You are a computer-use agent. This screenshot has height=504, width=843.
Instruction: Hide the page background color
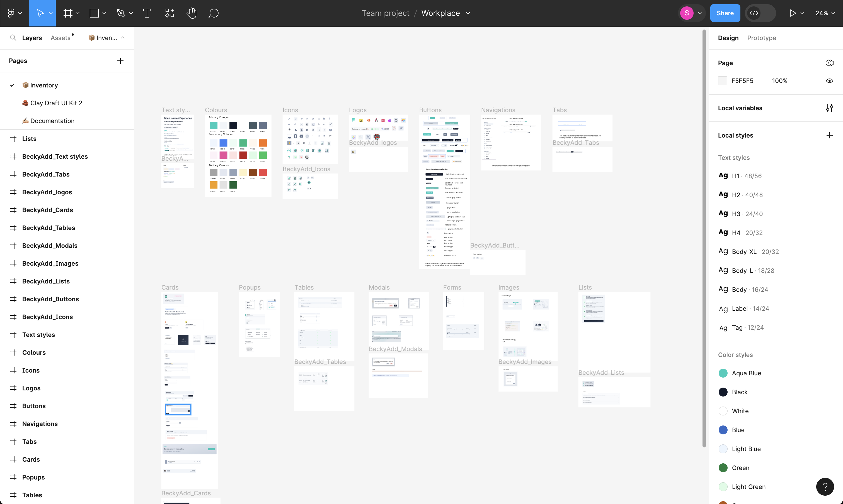pos(830,80)
